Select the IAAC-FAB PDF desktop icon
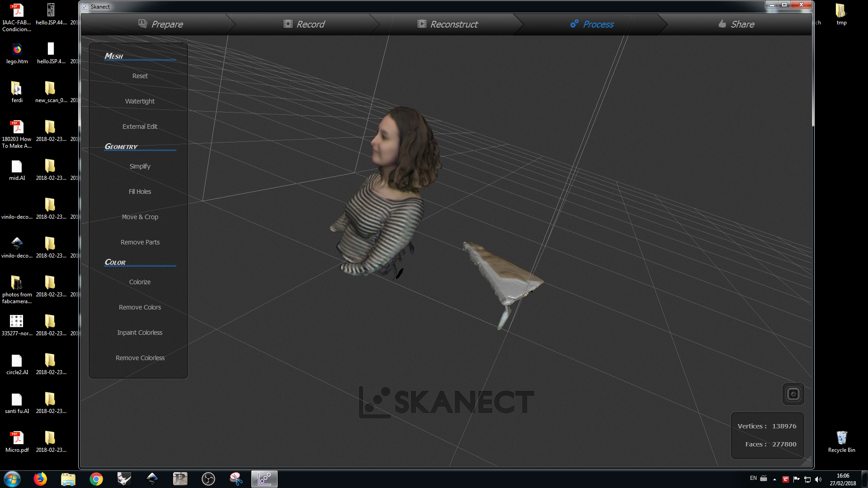Image resolution: width=868 pixels, height=488 pixels. click(17, 18)
